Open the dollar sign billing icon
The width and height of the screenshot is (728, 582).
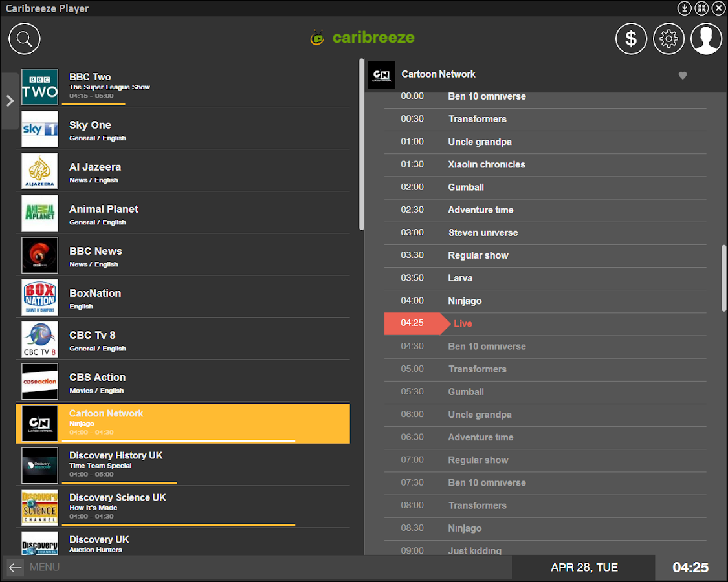pyautogui.click(x=631, y=39)
